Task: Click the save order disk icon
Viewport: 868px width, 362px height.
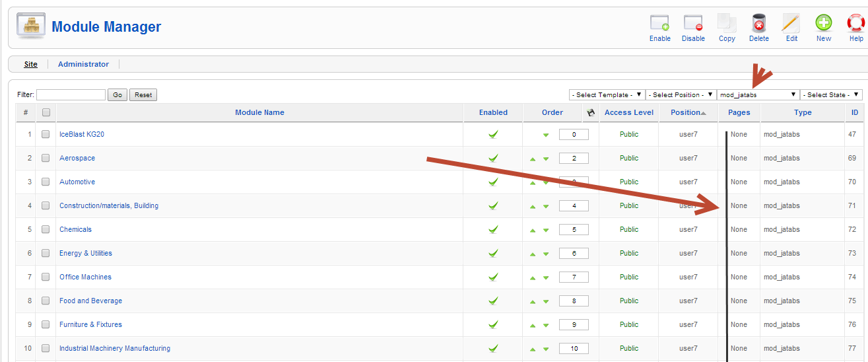Action: coord(591,112)
